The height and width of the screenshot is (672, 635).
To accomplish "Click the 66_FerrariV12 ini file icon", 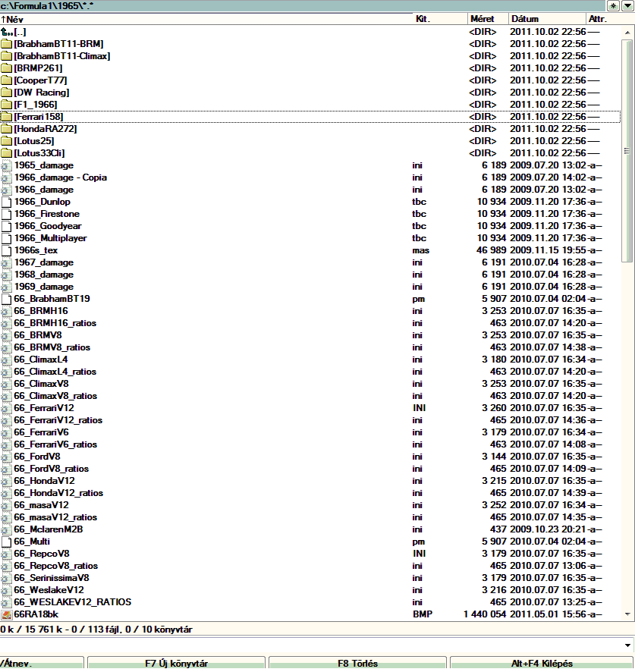I will (6, 408).
